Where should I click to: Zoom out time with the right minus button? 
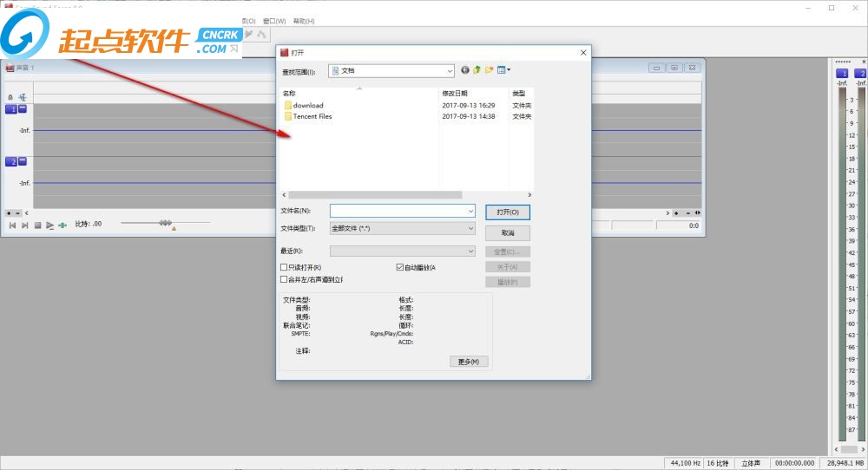tap(688, 212)
